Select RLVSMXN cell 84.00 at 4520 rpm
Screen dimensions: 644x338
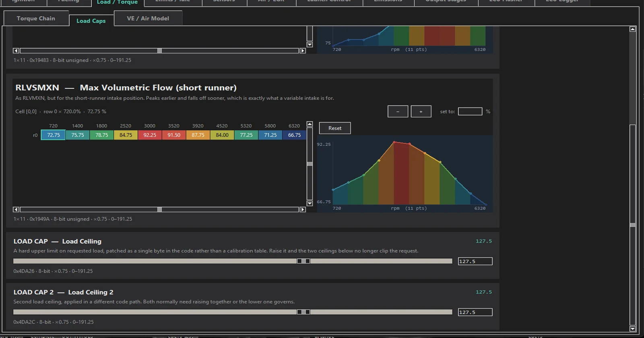pyautogui.click(x=222, y=135)
